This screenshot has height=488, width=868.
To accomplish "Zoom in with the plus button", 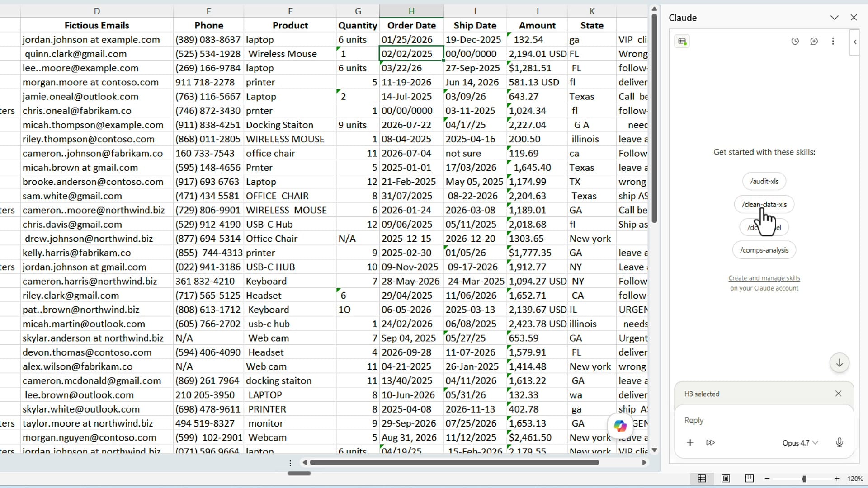I will pos(837,479).
